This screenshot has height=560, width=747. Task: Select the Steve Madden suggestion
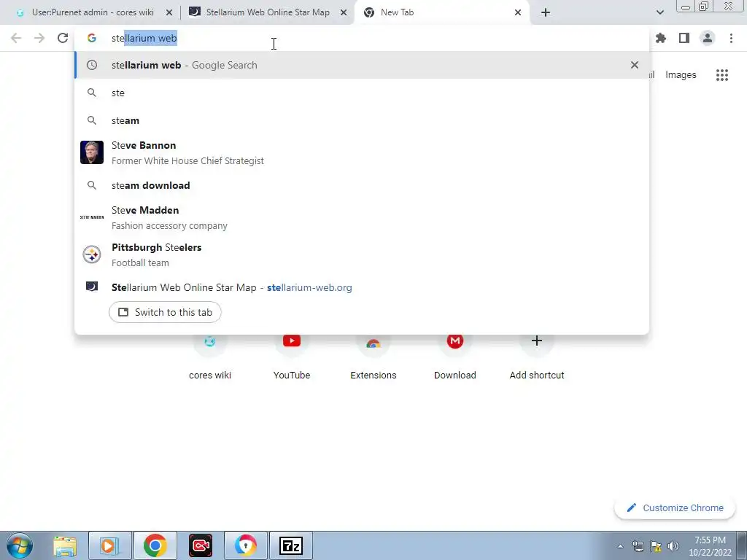[362, 217]
